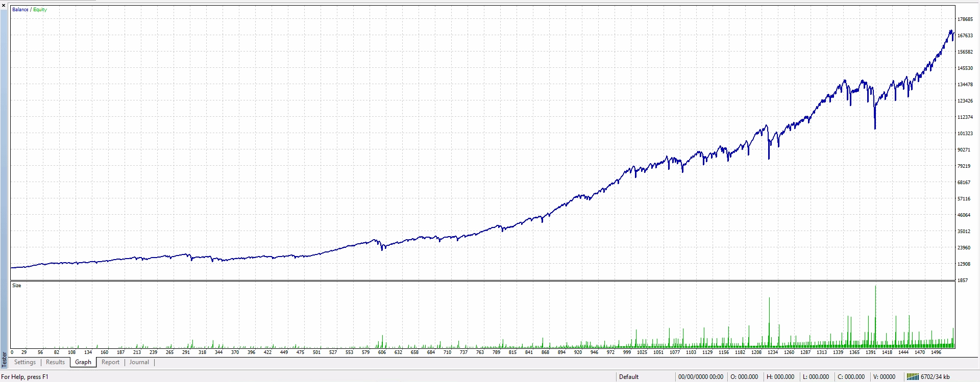Close the Tester panel with the X
This screenshot has width=980, height=382.
4,5
